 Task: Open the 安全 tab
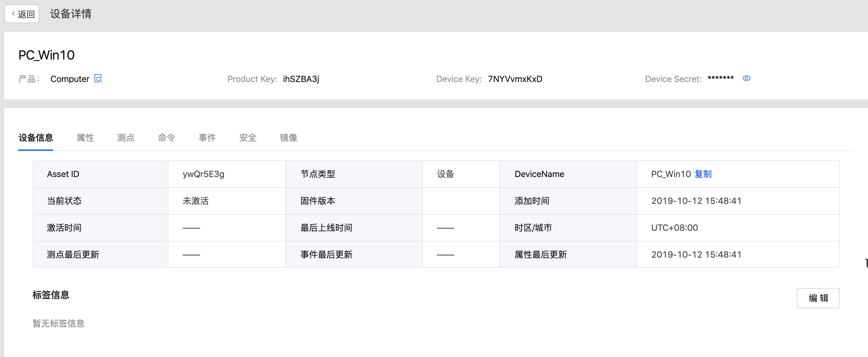[x=248, y=138]
